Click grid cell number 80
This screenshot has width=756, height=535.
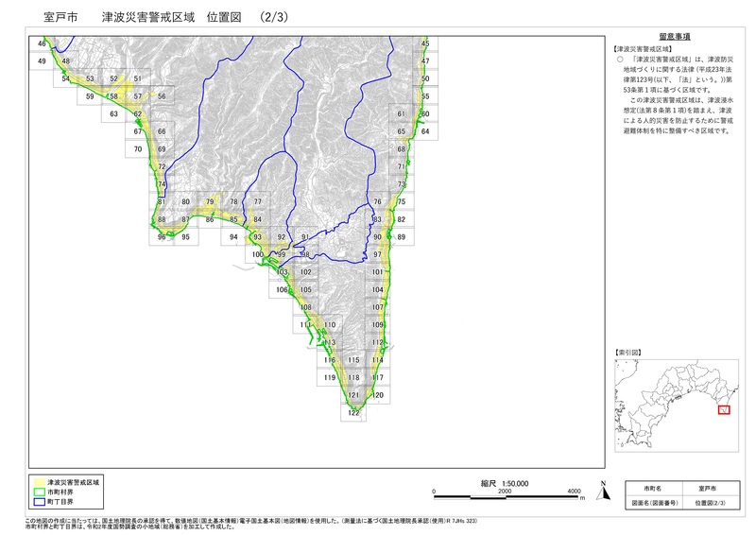[186, 202]
